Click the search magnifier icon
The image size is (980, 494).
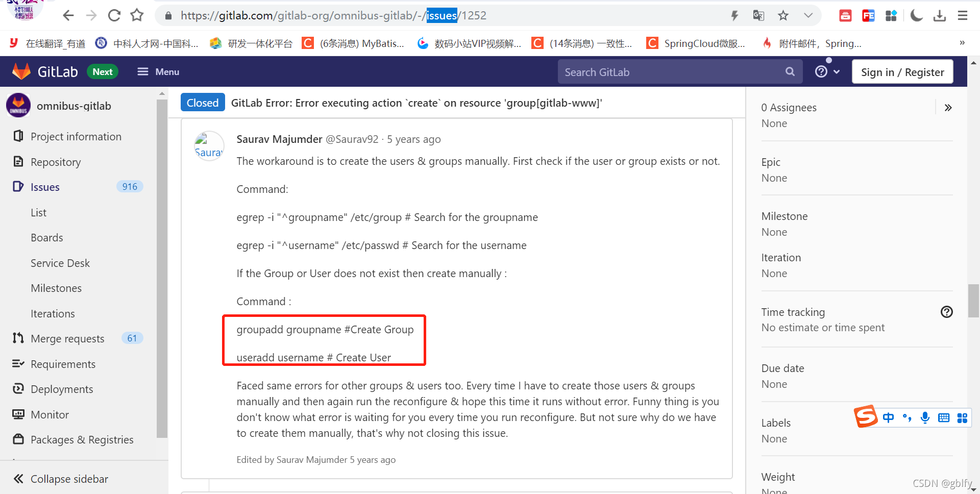(x=790, y=72)
